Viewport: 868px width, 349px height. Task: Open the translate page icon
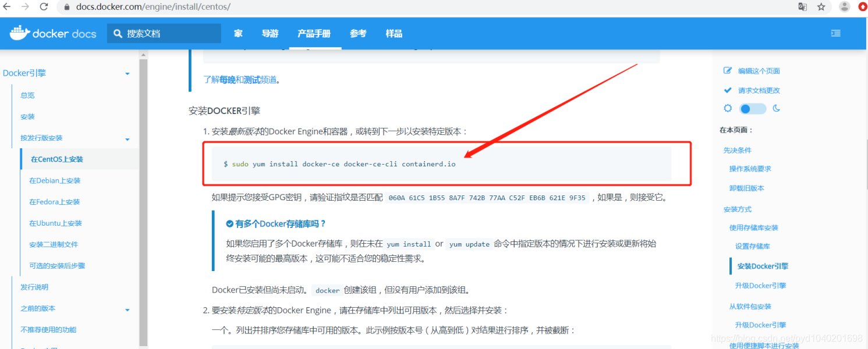803,7
